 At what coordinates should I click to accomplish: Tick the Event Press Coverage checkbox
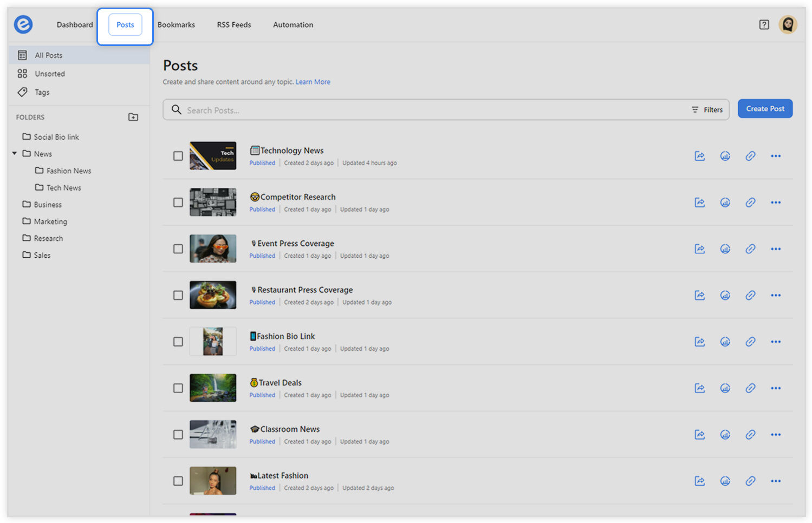tap(178, 249)
